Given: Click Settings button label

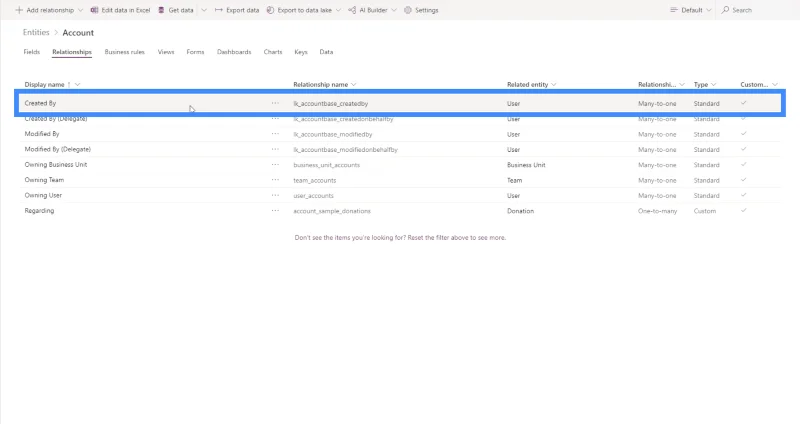Looking at the screenshot, I should pyautogui.click(x=427, y=10).
